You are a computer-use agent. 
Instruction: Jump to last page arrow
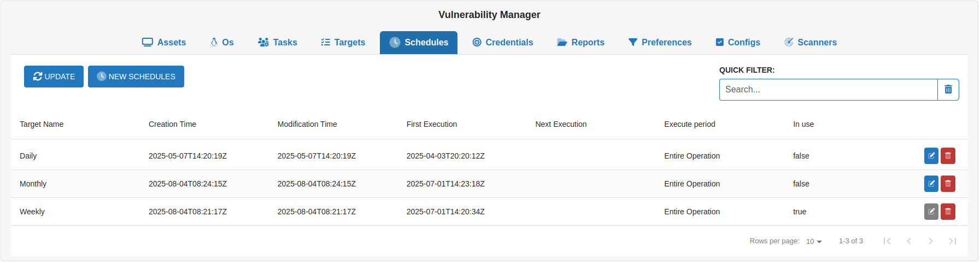(x=952, y=241)
